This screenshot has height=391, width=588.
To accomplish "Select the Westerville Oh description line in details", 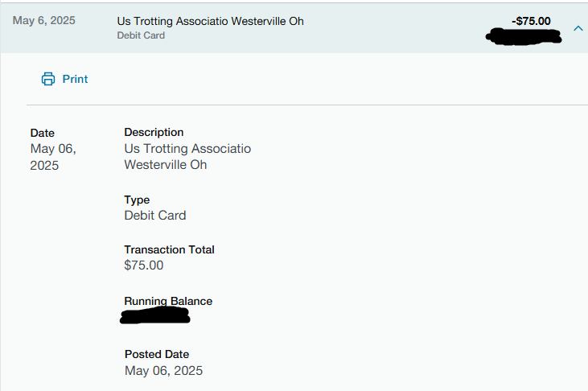I will [166, 165].
